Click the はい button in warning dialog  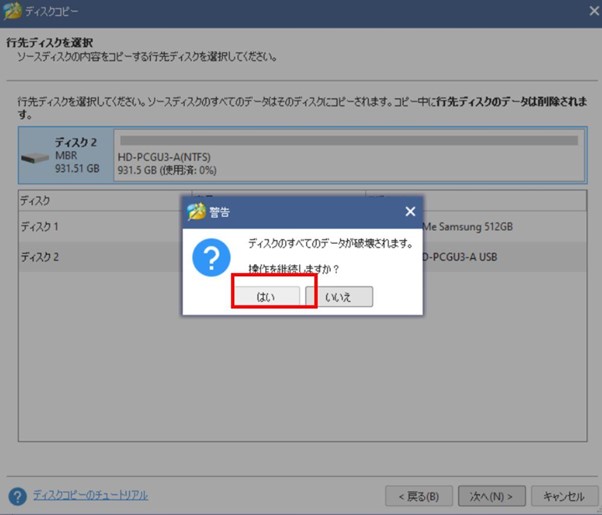click(x=267, y=296)
